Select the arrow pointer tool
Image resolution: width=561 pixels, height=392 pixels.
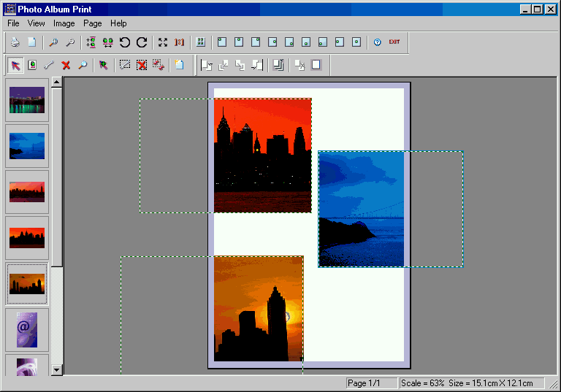[x=15, y=65]
